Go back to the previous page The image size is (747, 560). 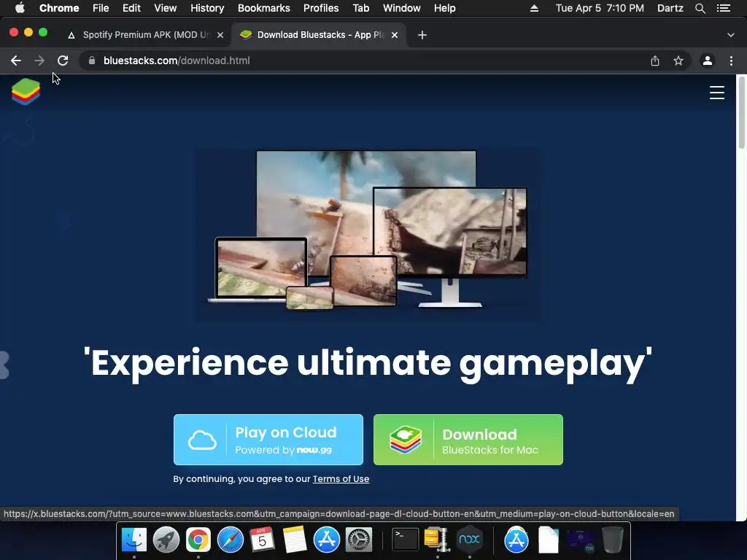16,61
